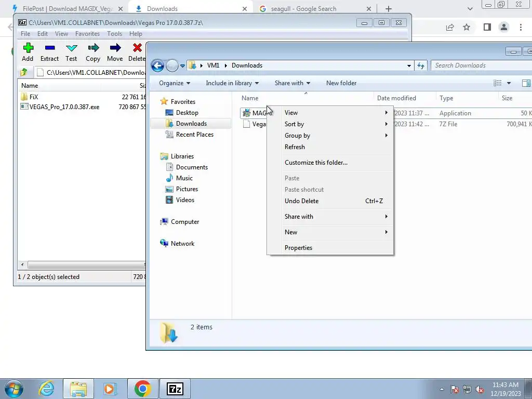The image size is (532, 399).
Task: Open Chrome three-dot menu
Action: pyautogui.click(x=521, y=27)
